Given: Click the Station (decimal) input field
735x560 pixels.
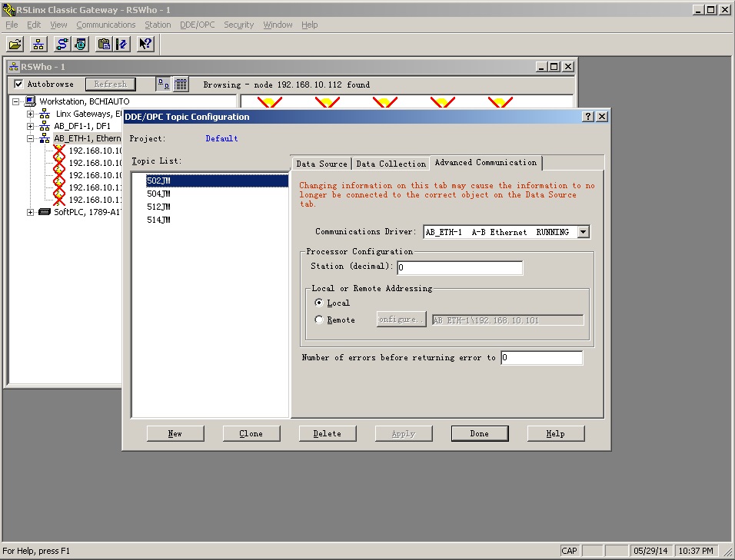Looking at the screenshot, I should tap(460, 267).
